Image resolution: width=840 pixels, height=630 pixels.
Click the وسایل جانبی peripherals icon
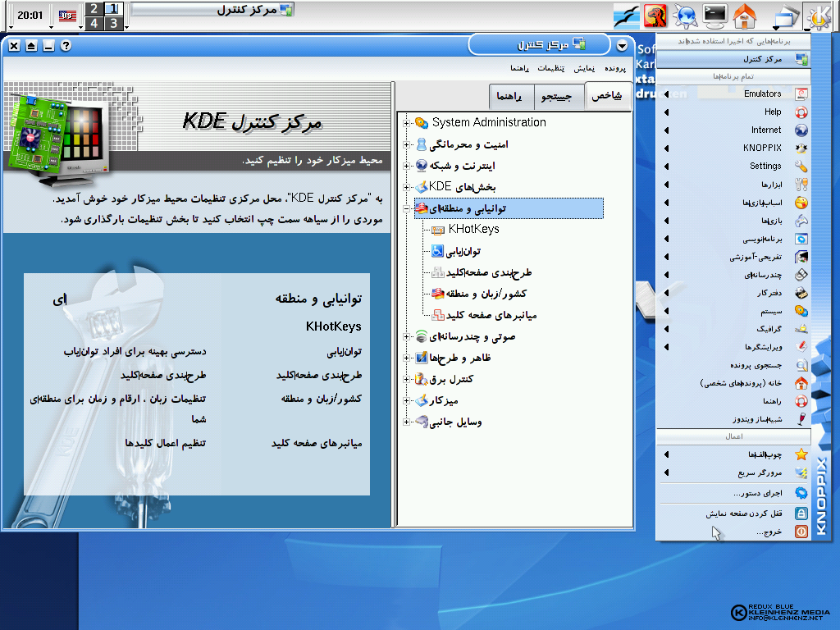[422, 422]
